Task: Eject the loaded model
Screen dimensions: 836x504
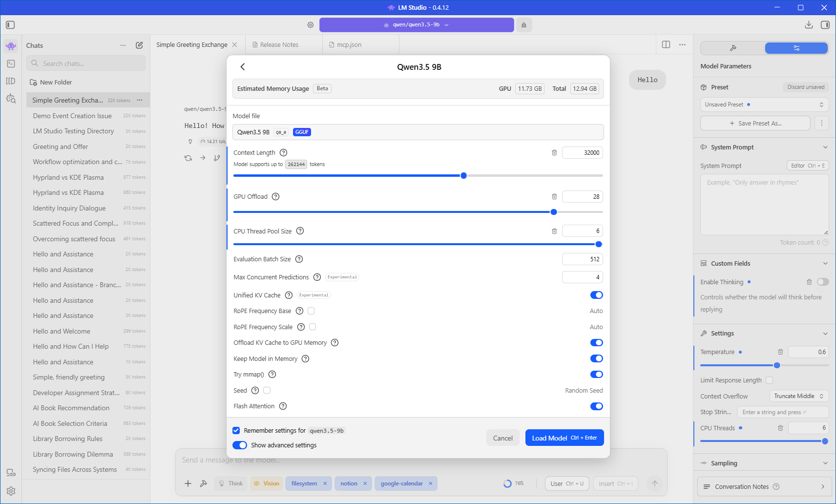Action: pos(524,25)
